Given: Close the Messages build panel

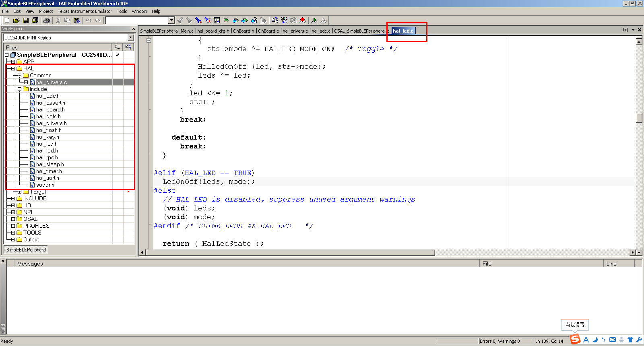Looking at the screenshot, I should coord(3,261).
